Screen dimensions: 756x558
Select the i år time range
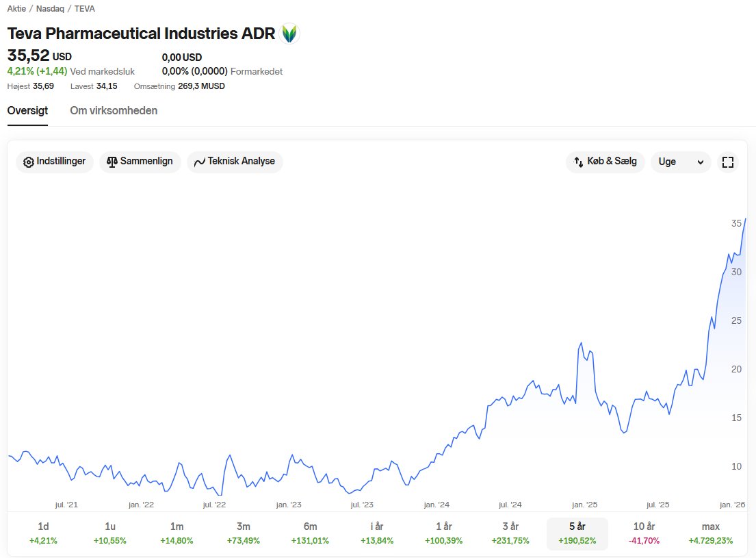[377, 533]
